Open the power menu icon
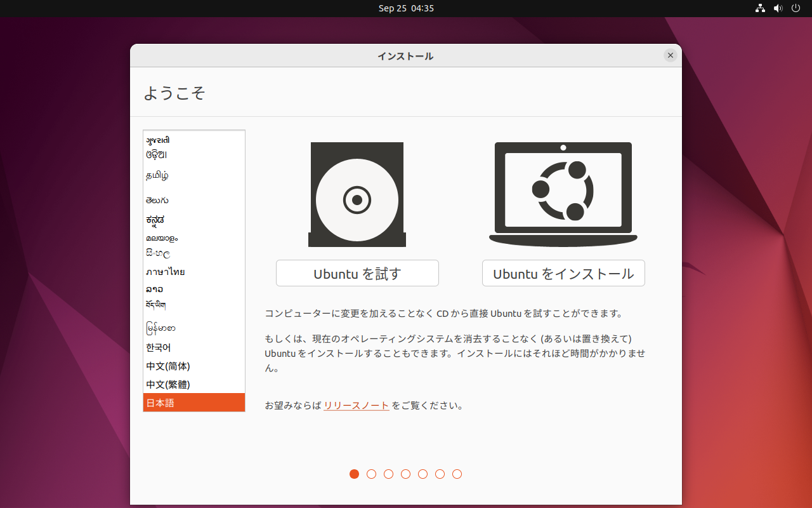 [x=796, y=8]
